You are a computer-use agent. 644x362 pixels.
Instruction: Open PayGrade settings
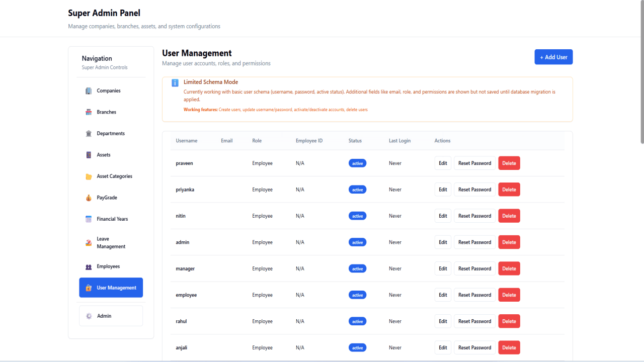click(x=111, y=198)
